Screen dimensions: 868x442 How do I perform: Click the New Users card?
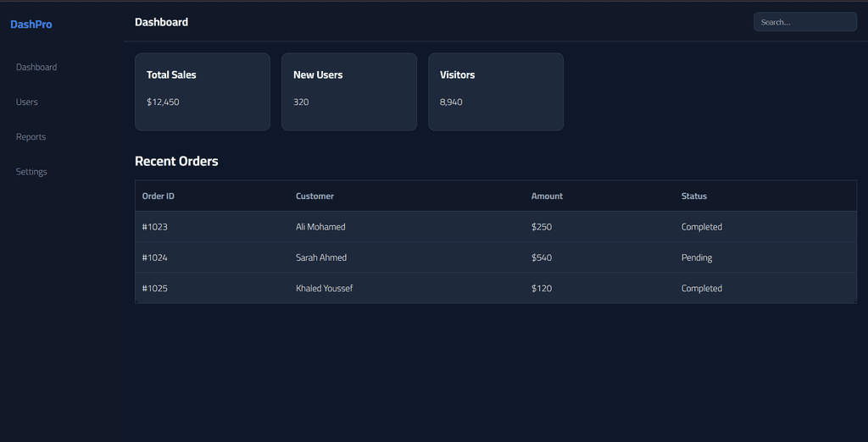[x=348, y=91]
